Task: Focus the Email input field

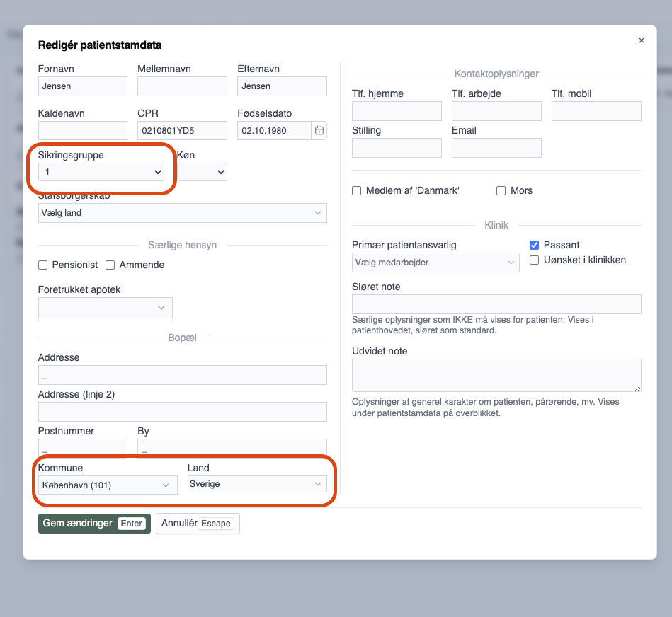Action: pyautogui.click(x=496, y=147)
